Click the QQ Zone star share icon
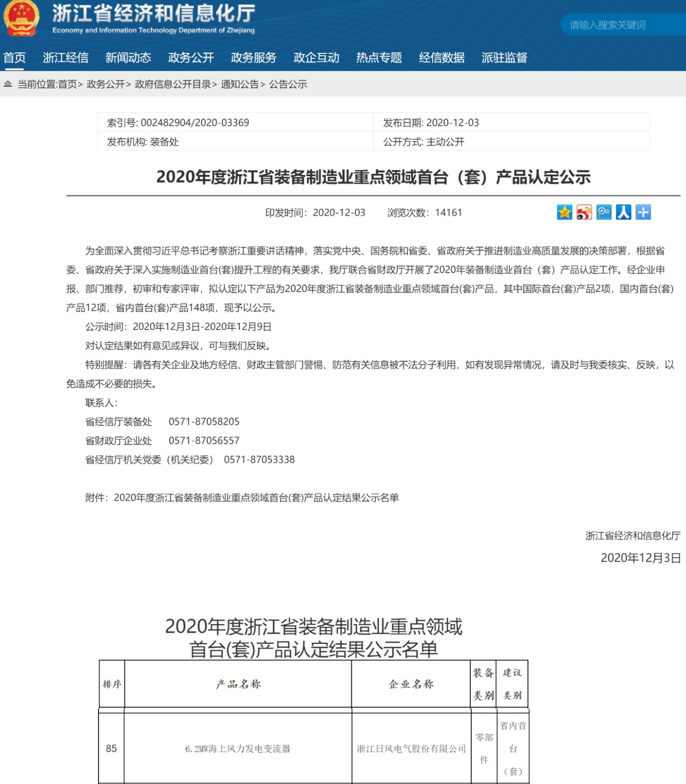Screen dimensions: 686x784 (x=564, y=213)
